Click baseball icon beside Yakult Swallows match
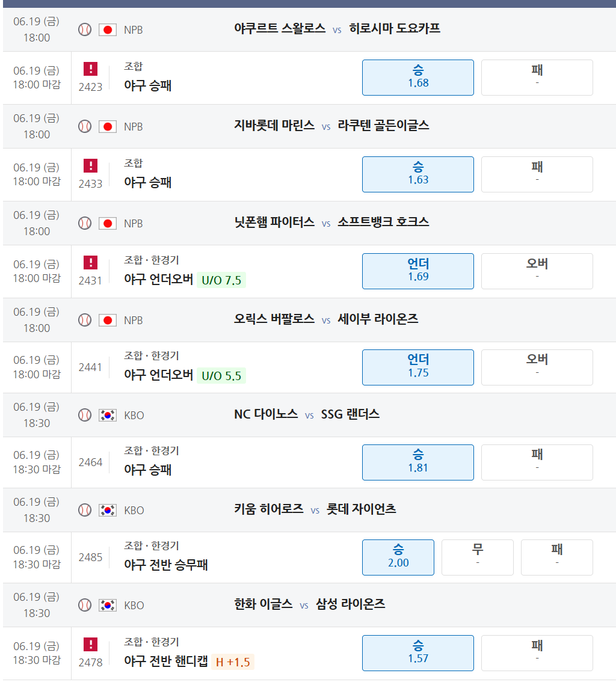The image size is (616, 694). (x=85, y=29)
